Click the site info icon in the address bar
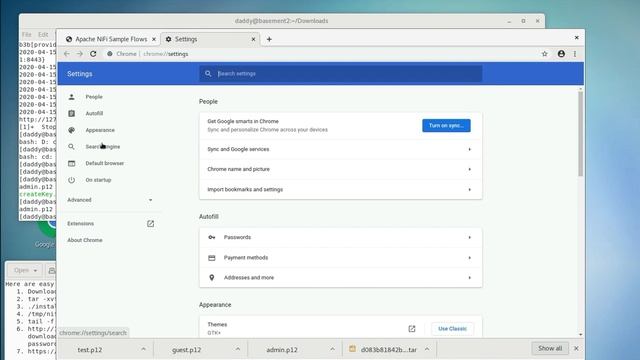640x360 pixels. point(110,54)
